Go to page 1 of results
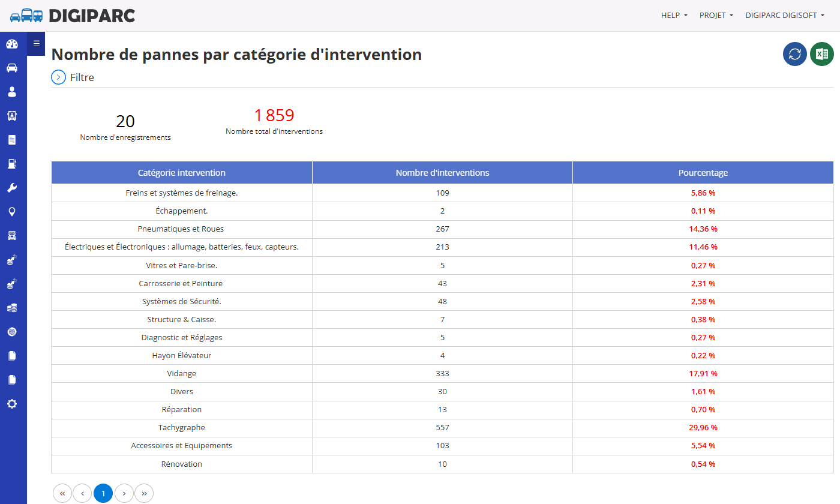 pos(103,493)
